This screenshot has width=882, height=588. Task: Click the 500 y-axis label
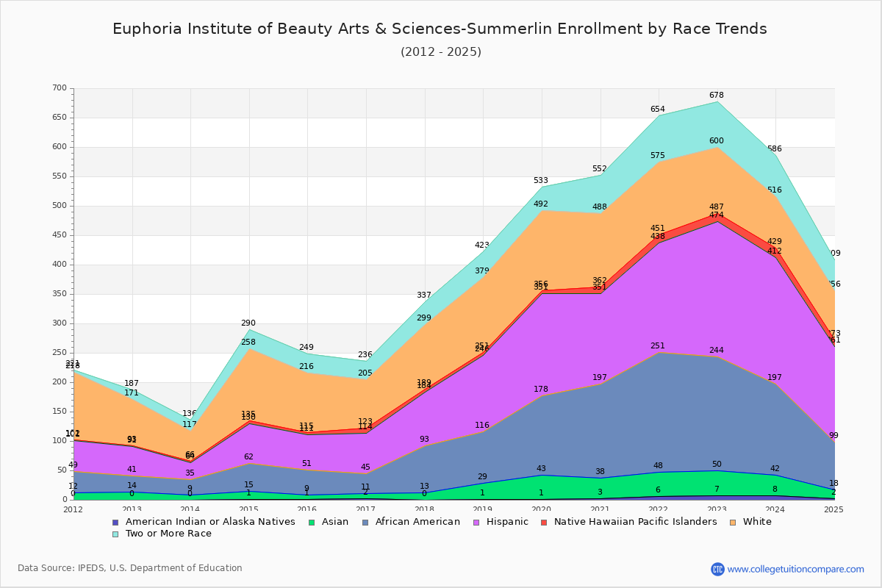click(x=60, y=206)
